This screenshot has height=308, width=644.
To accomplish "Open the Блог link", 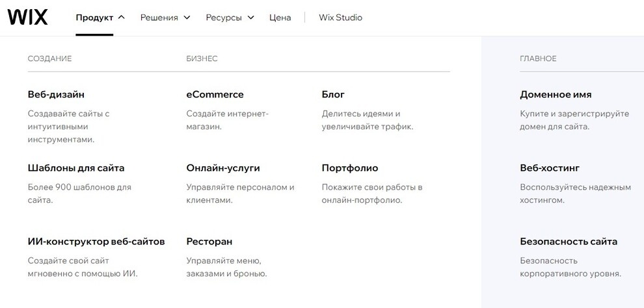I will pyautogui.click(x=333, y=94).
